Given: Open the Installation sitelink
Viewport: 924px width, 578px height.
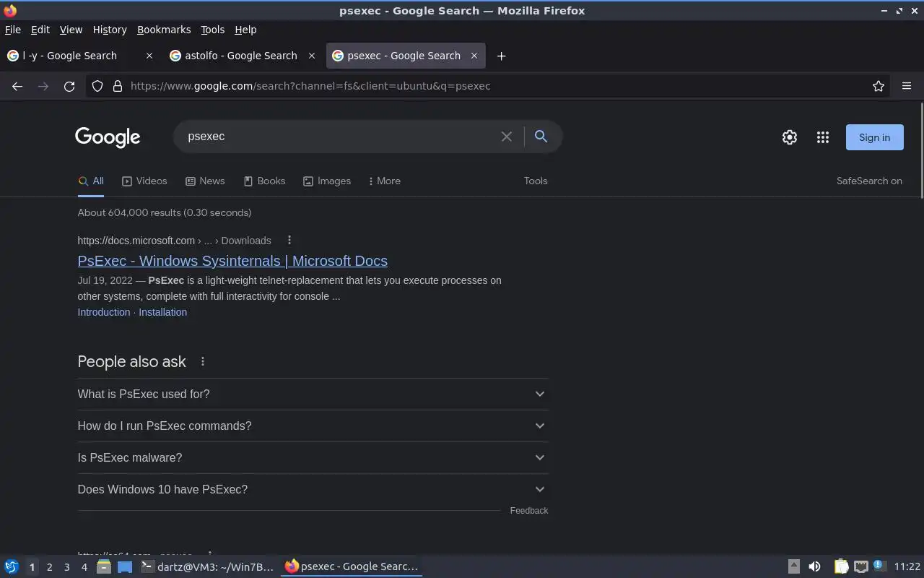Looking at the screenshot, I should pyautogui.click(x=162, y=312).
